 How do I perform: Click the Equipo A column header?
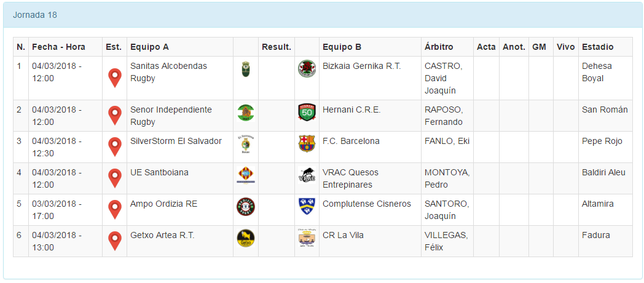point(149,47)
